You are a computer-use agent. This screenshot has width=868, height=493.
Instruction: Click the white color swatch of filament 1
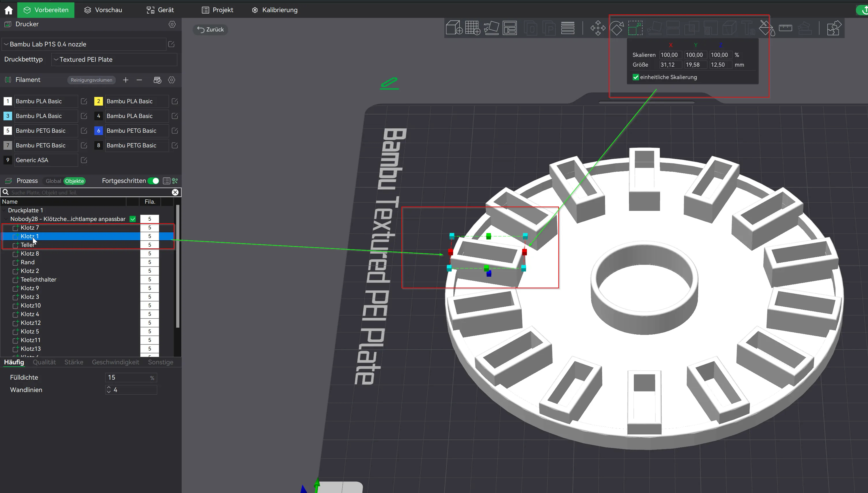(8, 101)
